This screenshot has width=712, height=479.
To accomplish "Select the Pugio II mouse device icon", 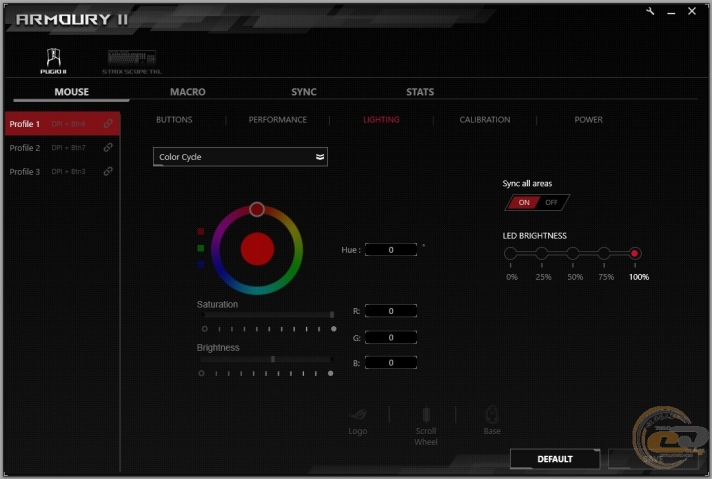I will [54, 61].
